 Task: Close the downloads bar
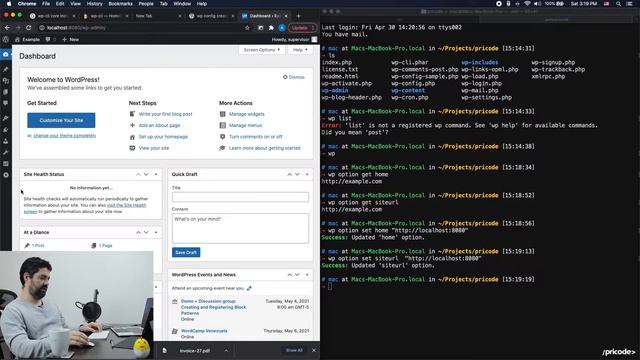[x=313, y=350]
